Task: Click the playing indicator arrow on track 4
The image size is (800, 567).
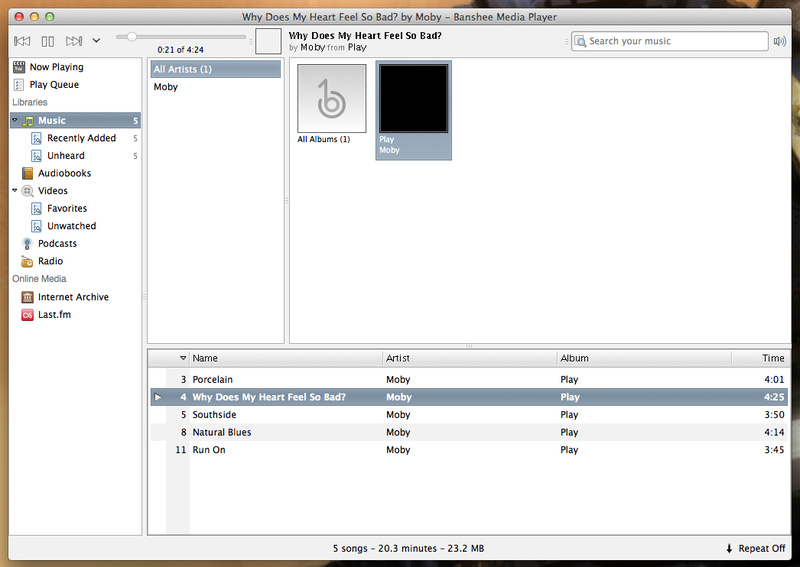Action: [158, 397]
